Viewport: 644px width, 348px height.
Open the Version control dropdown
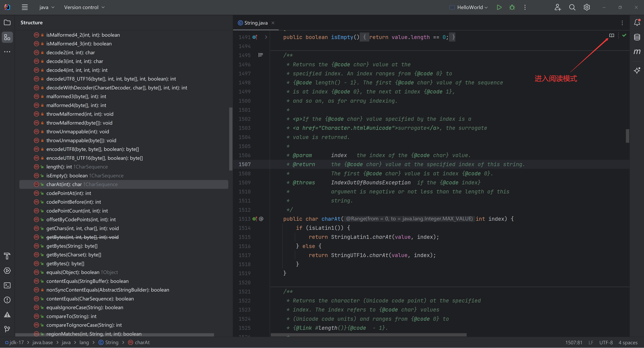84,7
